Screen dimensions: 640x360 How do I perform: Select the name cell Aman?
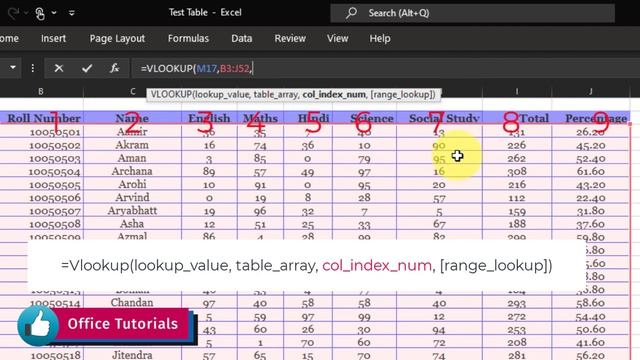coord(132,158)
